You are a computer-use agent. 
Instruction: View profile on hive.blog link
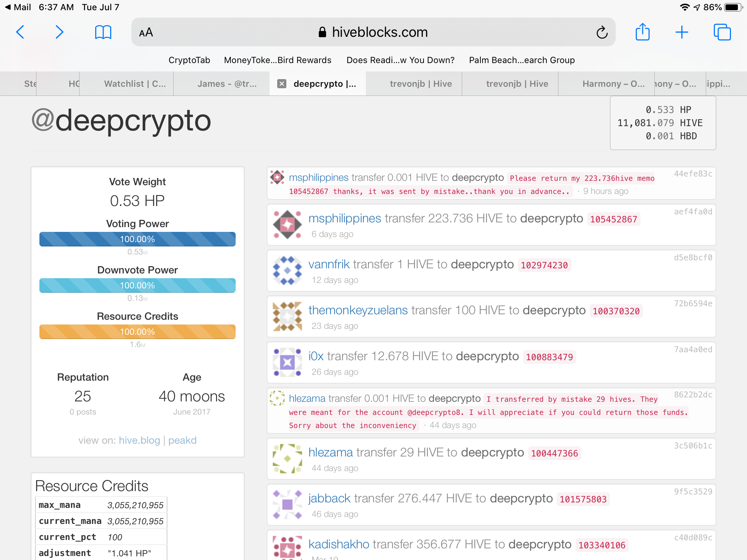(139, 440)
